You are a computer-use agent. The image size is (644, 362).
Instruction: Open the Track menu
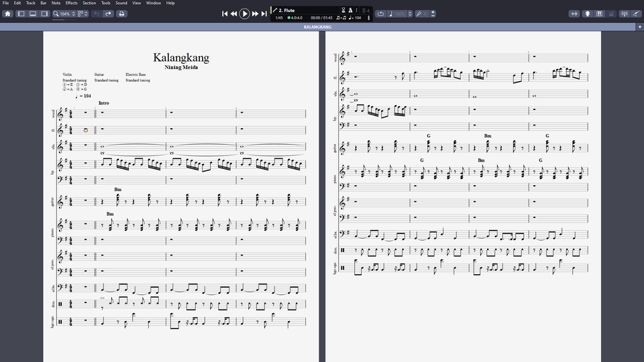(31, 3)
